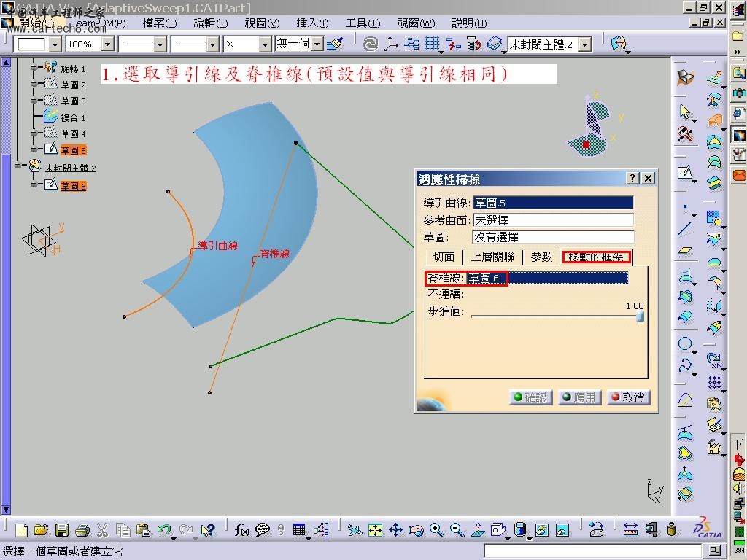Expand the 旋轉.1 tree node

tap(34, 68)
